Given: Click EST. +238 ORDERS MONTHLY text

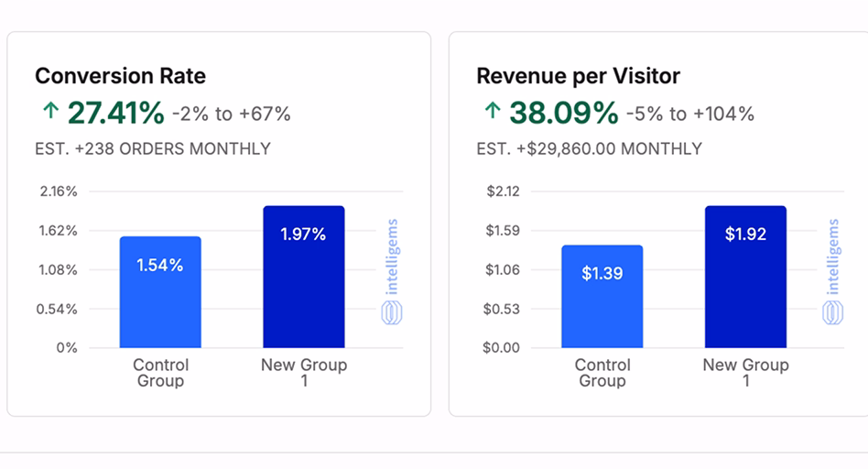Looking at the screenshot, I should (x=153, y=149).
